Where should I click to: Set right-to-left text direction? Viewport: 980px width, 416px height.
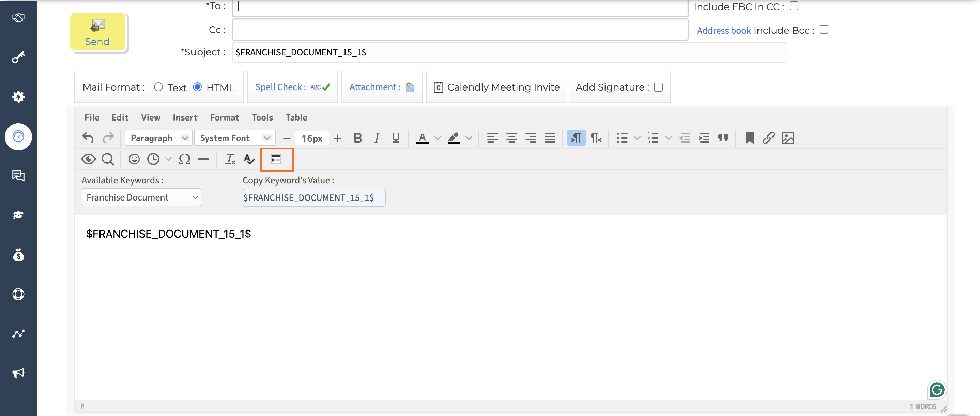596,138
